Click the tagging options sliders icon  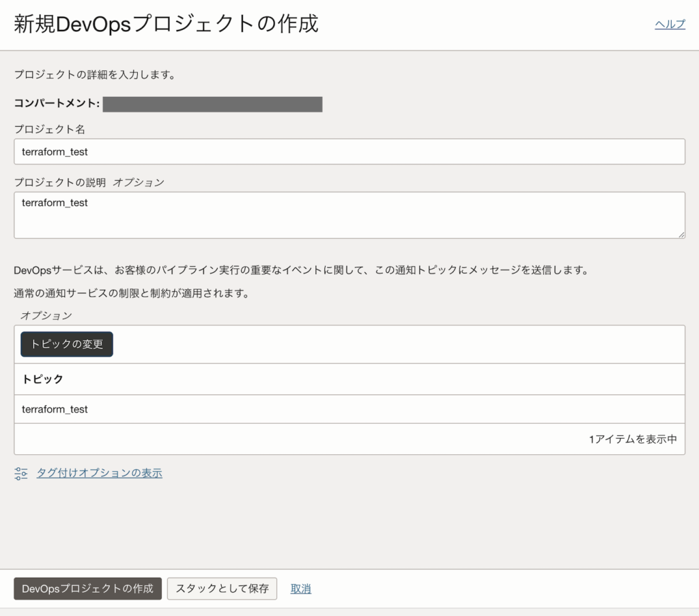21,473
